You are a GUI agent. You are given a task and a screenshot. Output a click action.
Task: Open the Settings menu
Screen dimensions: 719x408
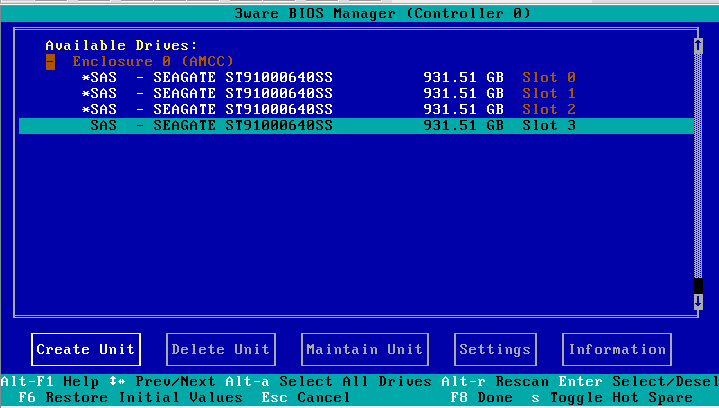coord(494,349)
